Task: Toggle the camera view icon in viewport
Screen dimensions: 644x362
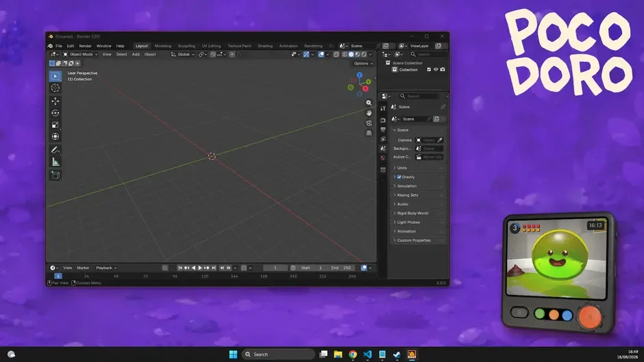Action: point(369,122)
